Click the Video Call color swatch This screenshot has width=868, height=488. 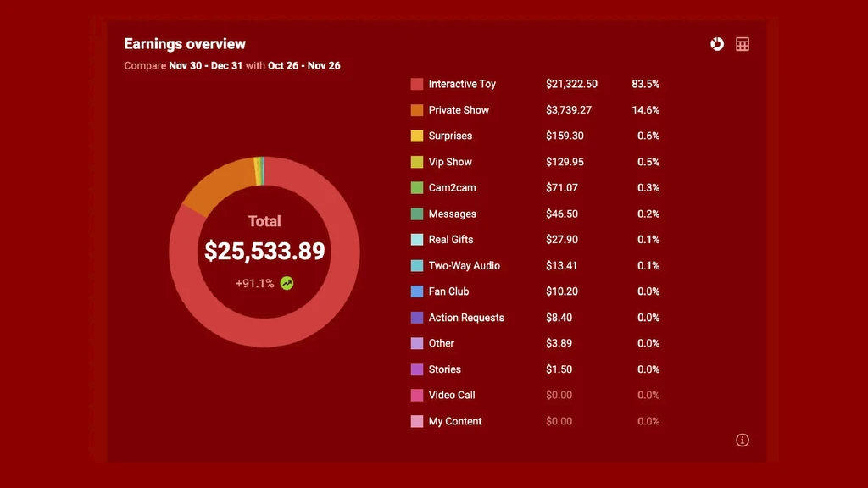click(x=417, y=395)
